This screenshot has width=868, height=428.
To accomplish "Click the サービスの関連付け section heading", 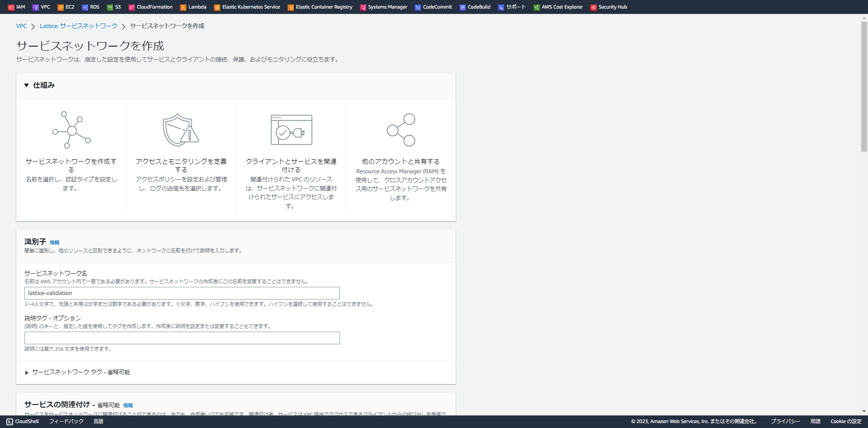I will click(57, 404).
